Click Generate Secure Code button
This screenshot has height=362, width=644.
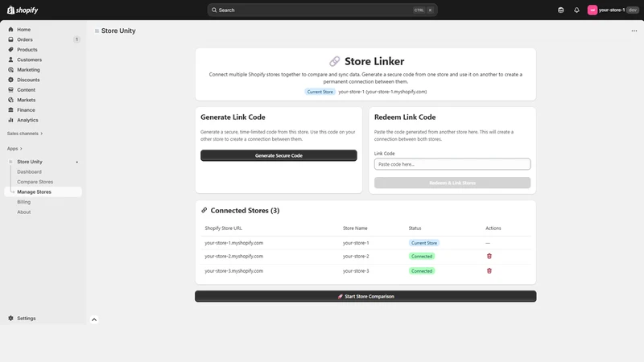(x=279, y=155)
